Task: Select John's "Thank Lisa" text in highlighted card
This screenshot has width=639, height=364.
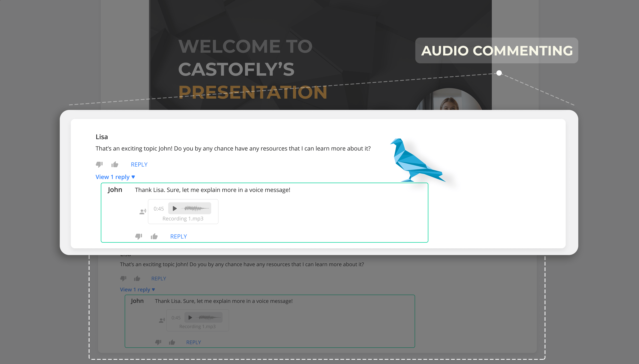Action: click(x=212, y=190)
